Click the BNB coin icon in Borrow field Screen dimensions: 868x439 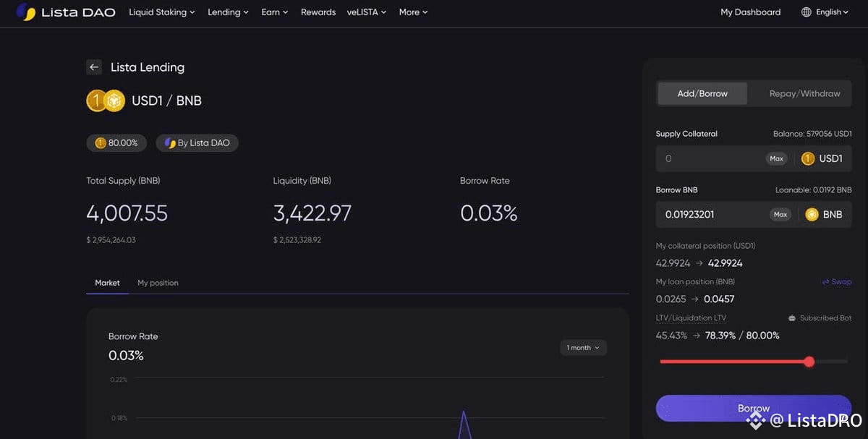click(812, 214)
